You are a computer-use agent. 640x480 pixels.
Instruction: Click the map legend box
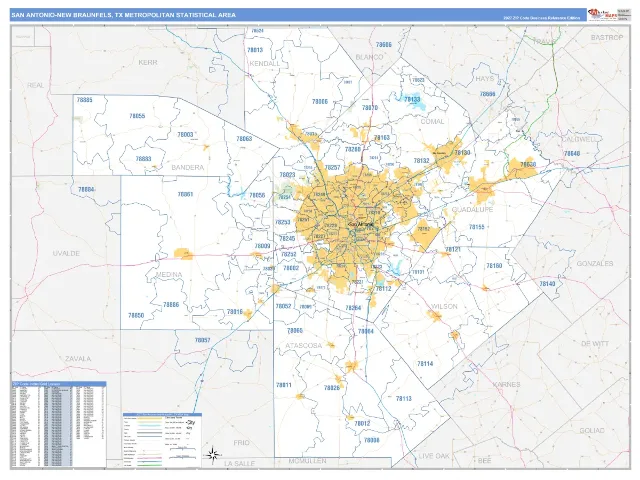click(162, 439)
